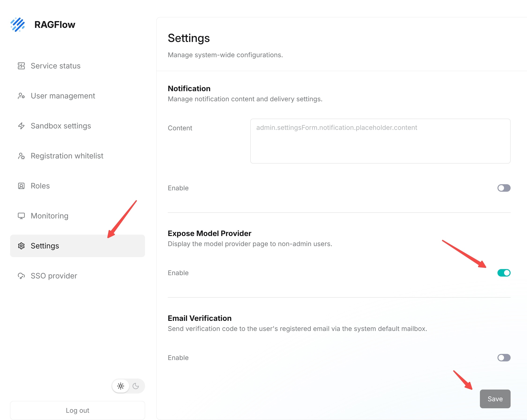Click Enable label under Expose Model Provider

point(178,273)
